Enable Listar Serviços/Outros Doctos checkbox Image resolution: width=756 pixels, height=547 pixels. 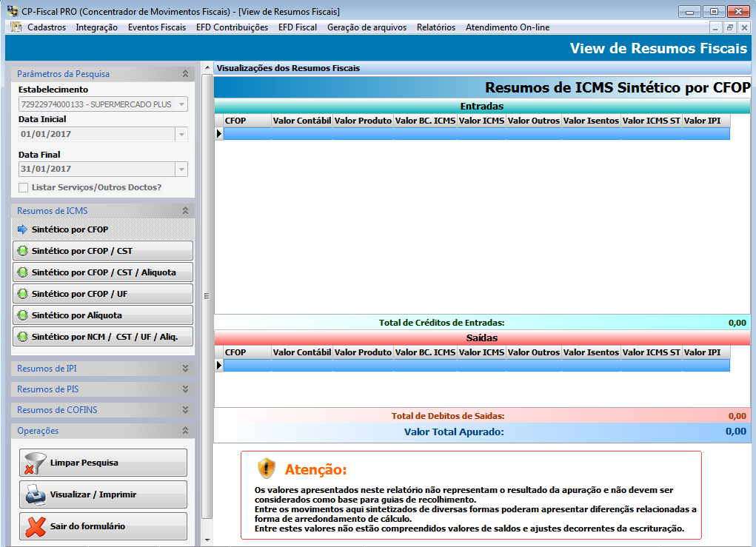24,187
